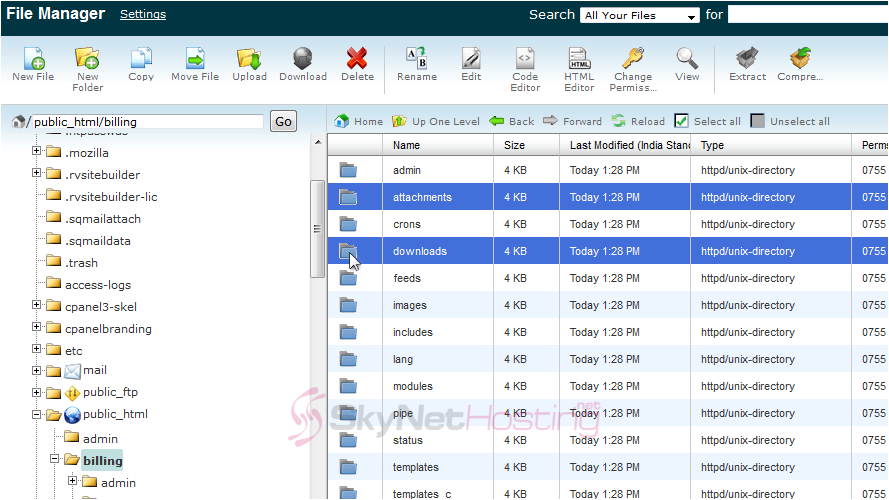889x500 pixels.
Task: Check the Select all checkbox
Action: 681,121
